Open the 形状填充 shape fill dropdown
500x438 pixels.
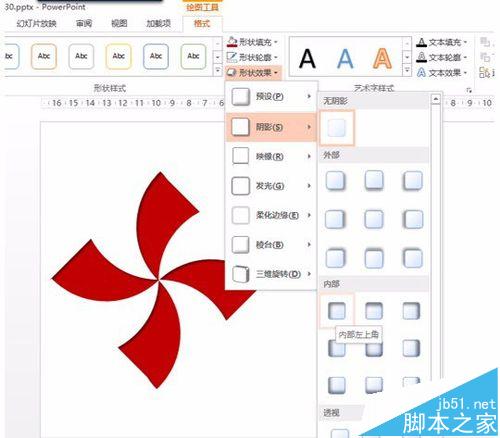tap(252, 42)
